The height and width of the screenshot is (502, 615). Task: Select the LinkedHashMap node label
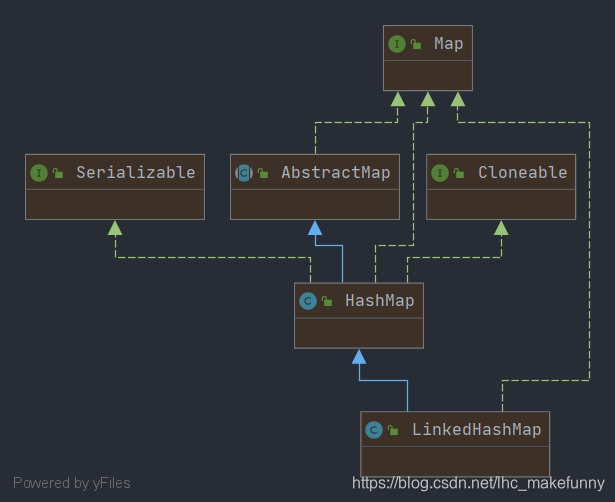(477, 430)
